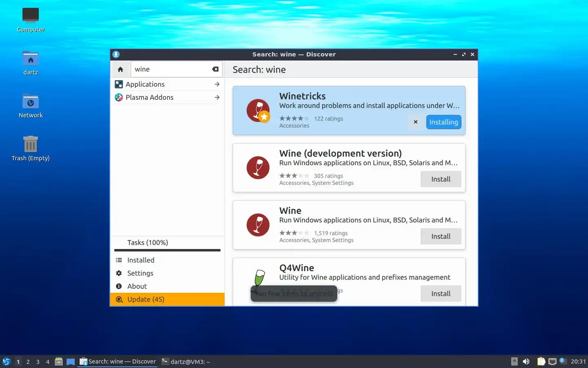Expand Applications with its arrow

(217, 84)
